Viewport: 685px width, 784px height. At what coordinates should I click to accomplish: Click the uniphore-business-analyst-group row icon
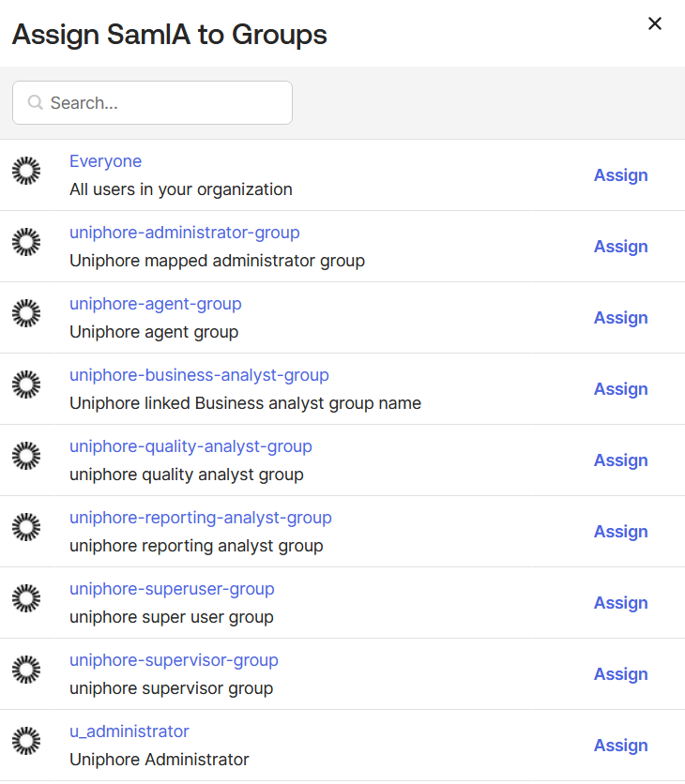(26, 384)
